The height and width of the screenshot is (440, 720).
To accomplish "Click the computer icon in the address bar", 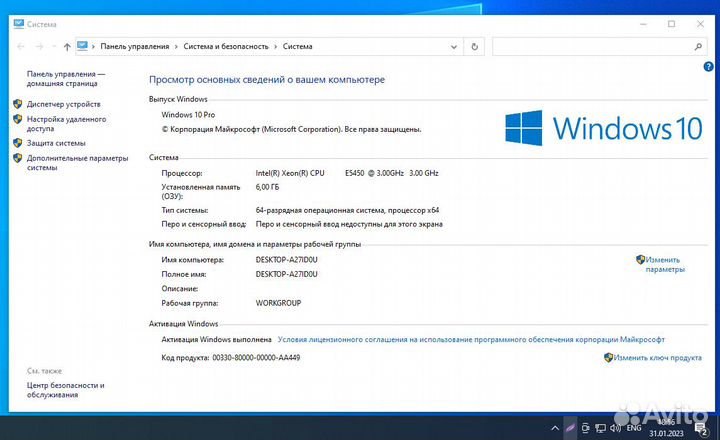I will coord(82,46).
